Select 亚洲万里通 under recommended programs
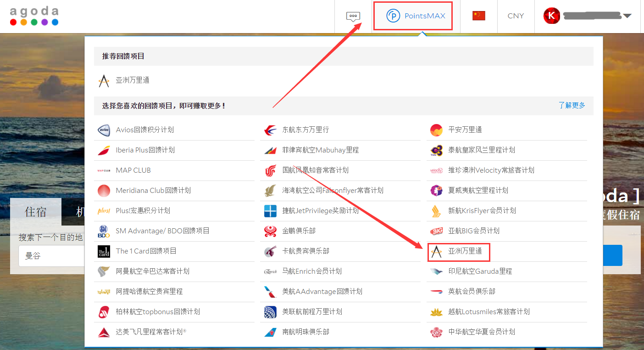This screenshot has height=350, width=644. coord(132,80)
